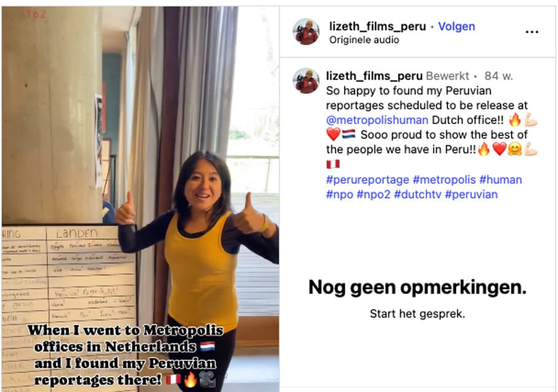Image resolution: width=558 pixels, height=392 pixels.
Task: Open the #perureportage hashtag
Action: click(367, 179)
